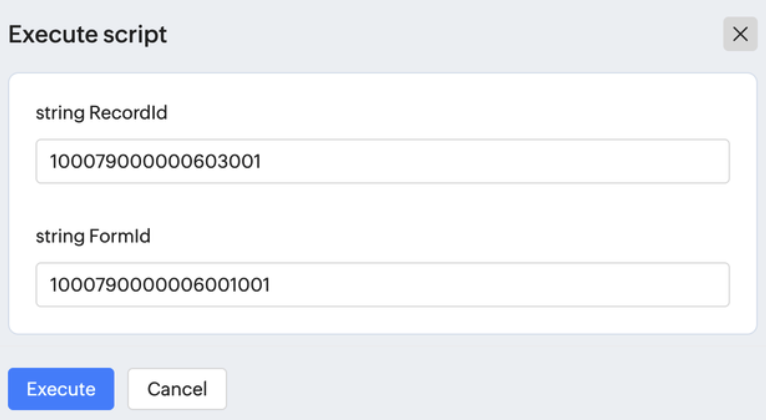This screenshot has width=766, height=420.
Task: Focus the string RecordId input field
Action: click(382, 161)
